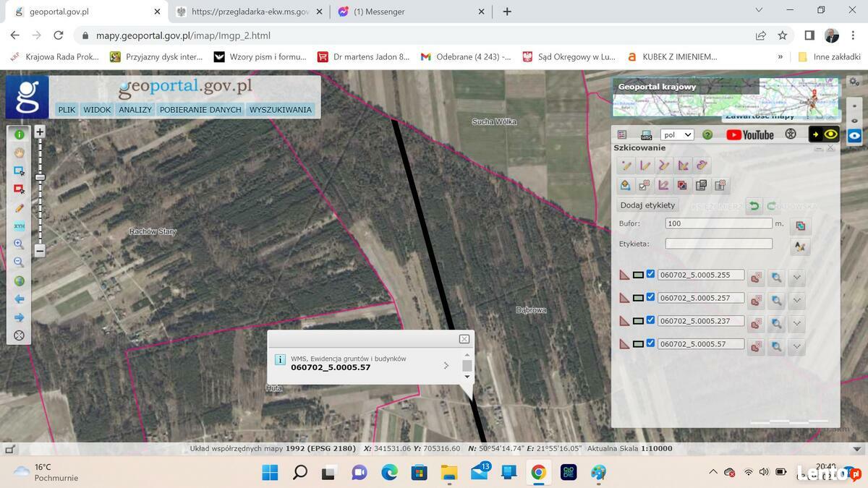Uncheck sketch 060702_5.0005.255 checkbox
The width and height of the screenshot is (868, 488).
[650, 275]
